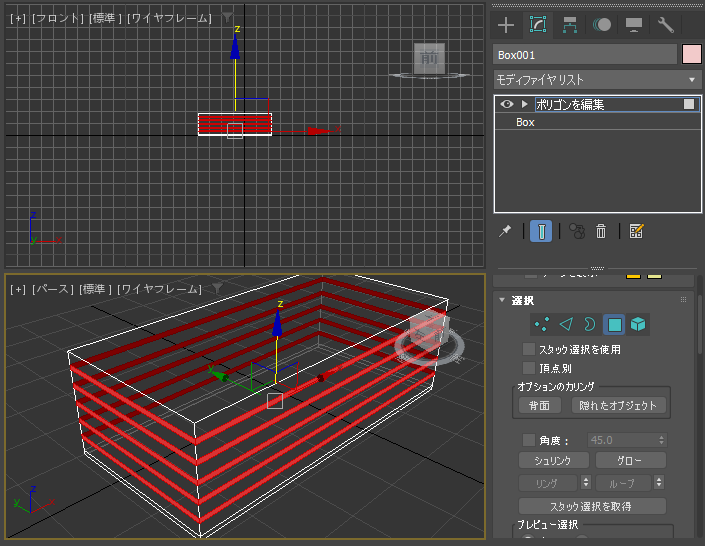Viewport: 705px width, 546px height.
Task: Select element sub-object level icon
Action: [638, 324]
